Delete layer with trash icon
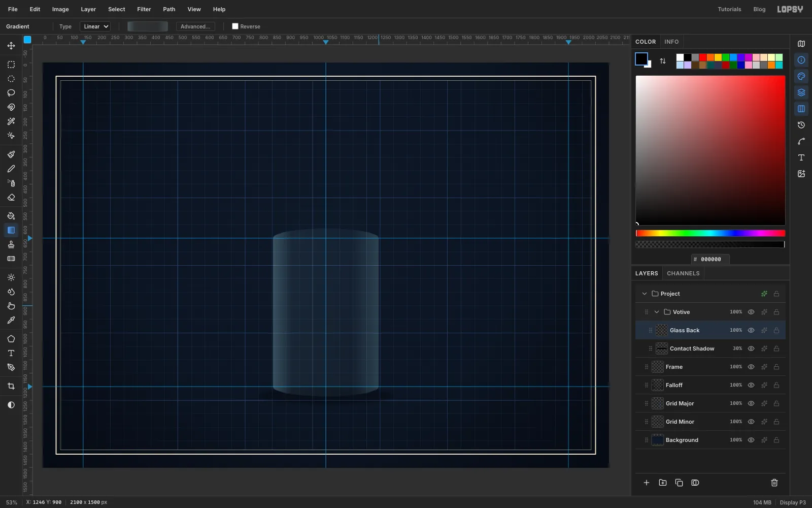 (x=774, y=483)
